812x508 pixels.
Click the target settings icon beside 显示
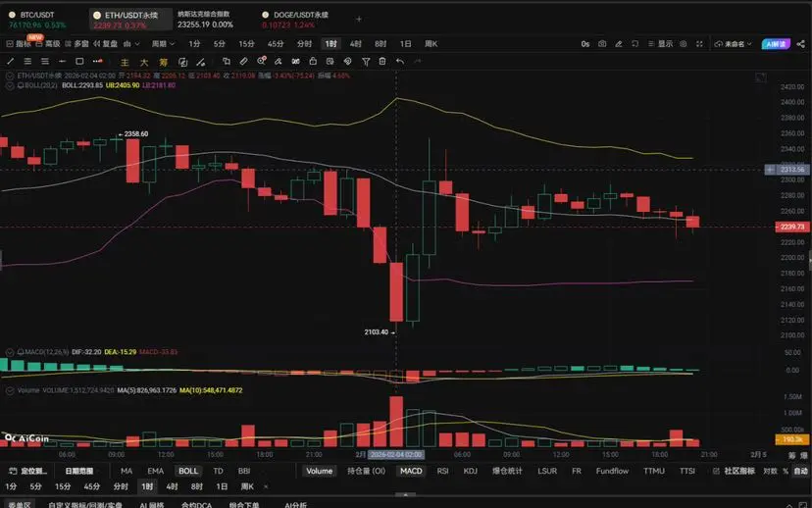coord(684,44)
